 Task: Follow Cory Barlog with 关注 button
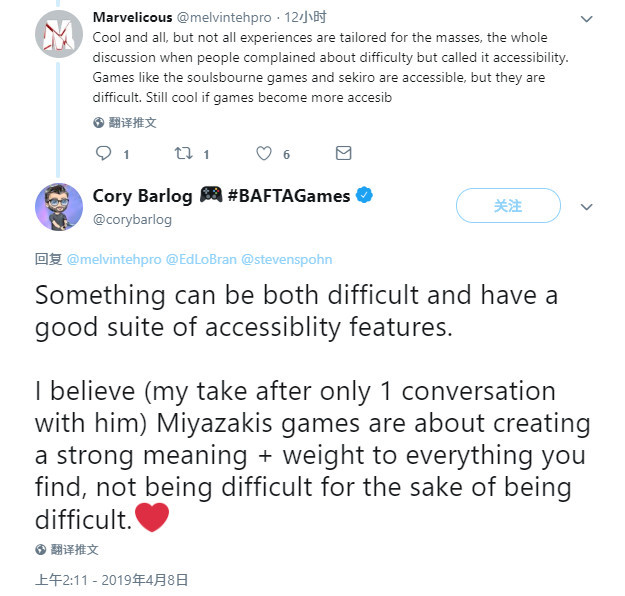[508, 206]
